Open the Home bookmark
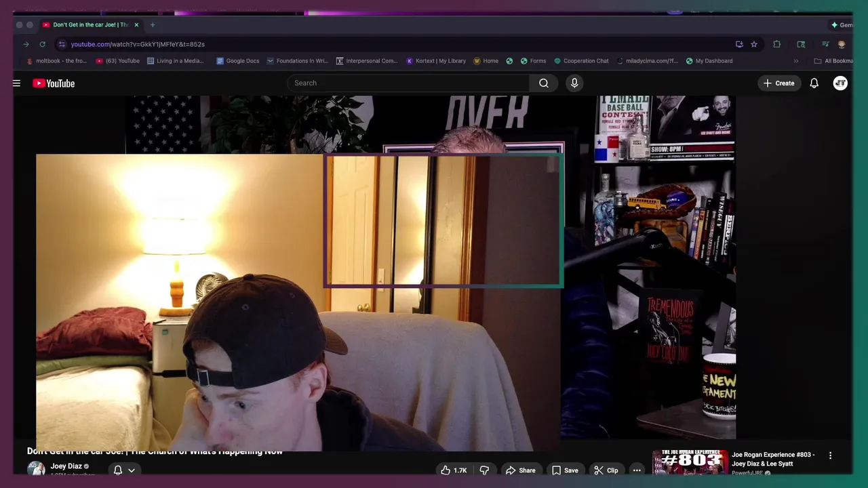This screenshot has height=488, width=868. pyautogui.click(x=486, y=61)
